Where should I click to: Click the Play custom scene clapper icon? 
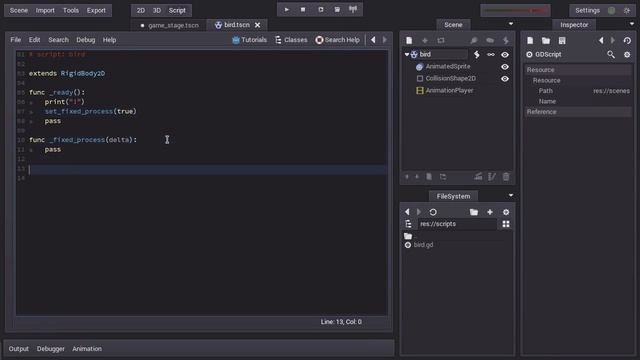[x=337, y=9]
